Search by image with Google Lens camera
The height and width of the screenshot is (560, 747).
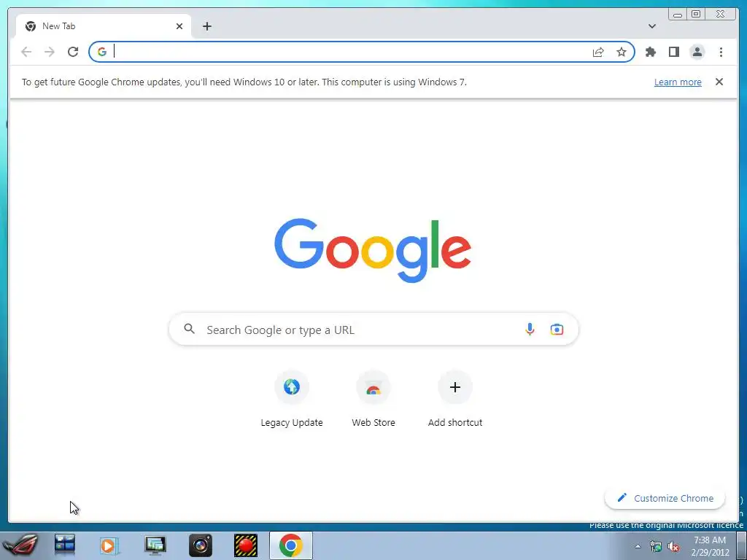point(557,329)
